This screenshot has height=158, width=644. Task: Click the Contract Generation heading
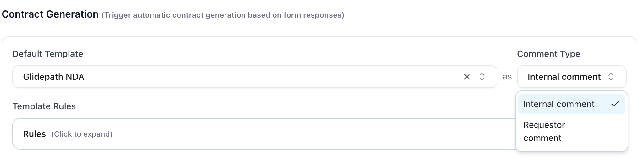(x=50, y=14)
